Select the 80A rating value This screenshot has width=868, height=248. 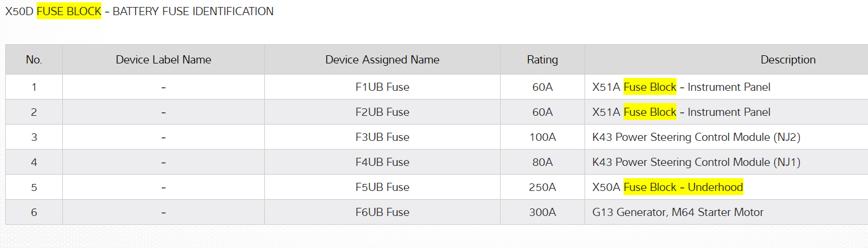pos(542,162)
